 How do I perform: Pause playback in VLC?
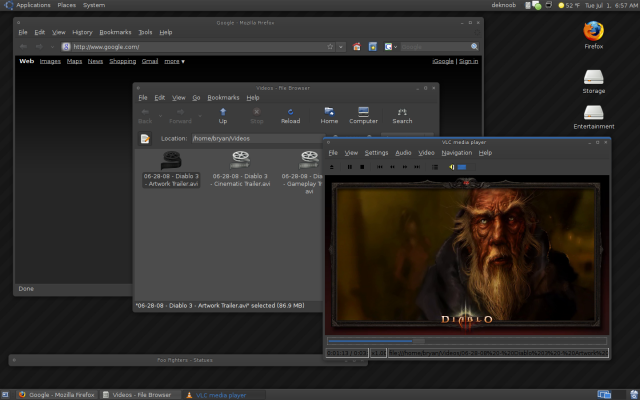(x=350, y=167)
